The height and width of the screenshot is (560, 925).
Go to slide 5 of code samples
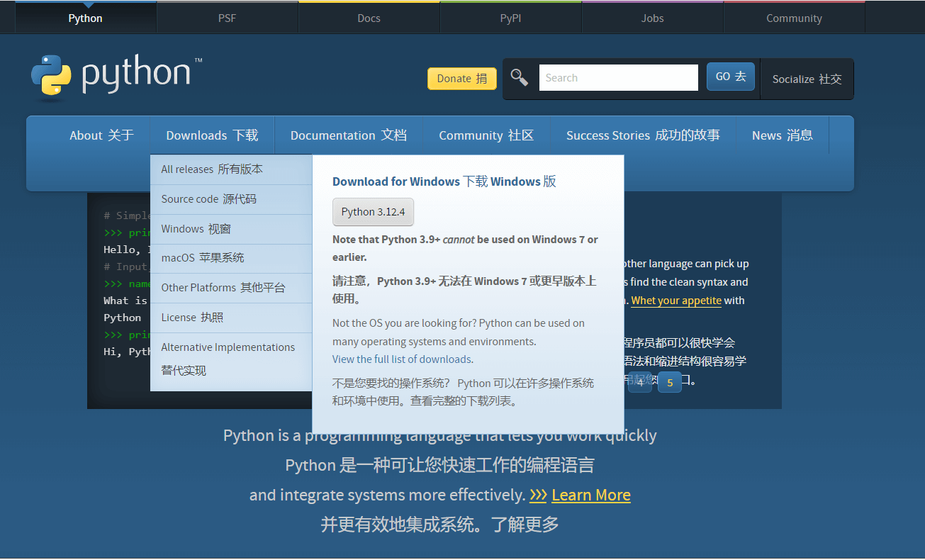(x=670, y=382)
